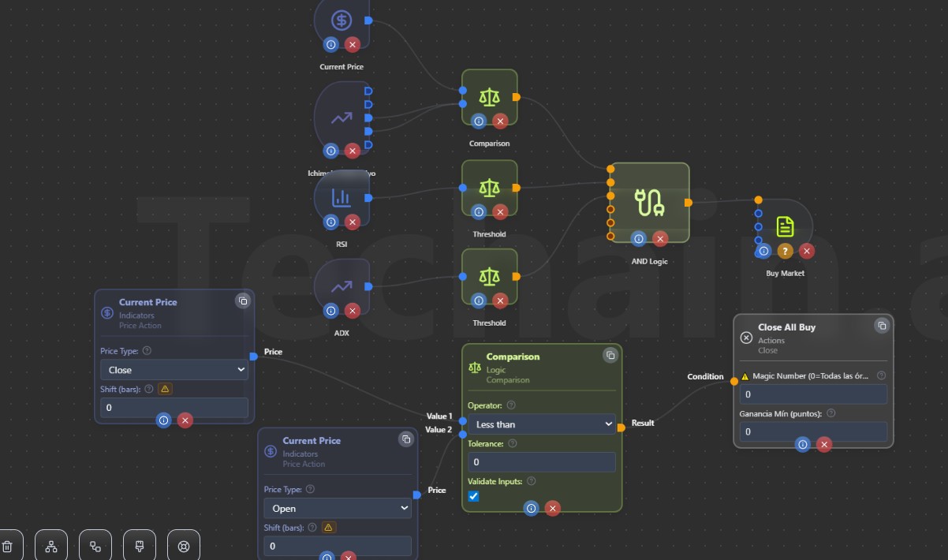The height and width of the screenshot is (560, 948).
Task: Click the Ganancia Mín (puntos) input field
Action: click(x=812, y=431)
